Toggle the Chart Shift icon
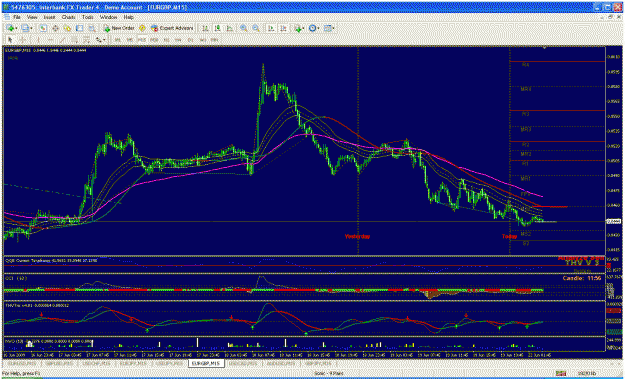Viewport: 625px width, 379px height. [x=283, y=28]
